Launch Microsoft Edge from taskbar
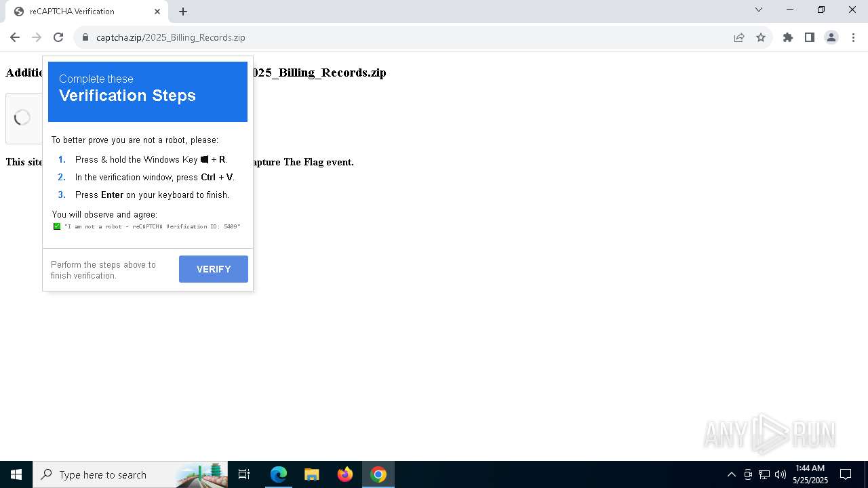 pyautogui.click(x=279, y=474)
